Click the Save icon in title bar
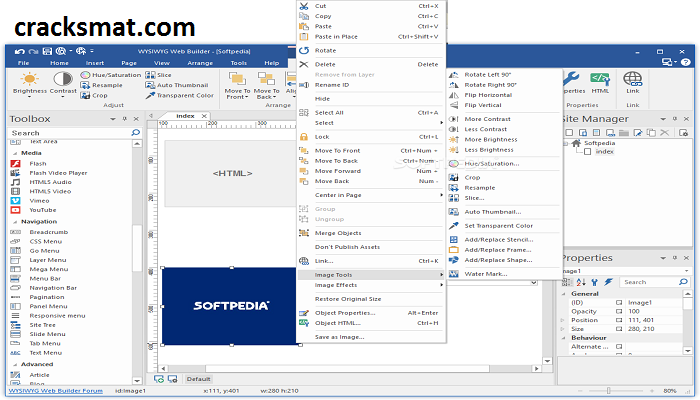 tap(47, 51)
